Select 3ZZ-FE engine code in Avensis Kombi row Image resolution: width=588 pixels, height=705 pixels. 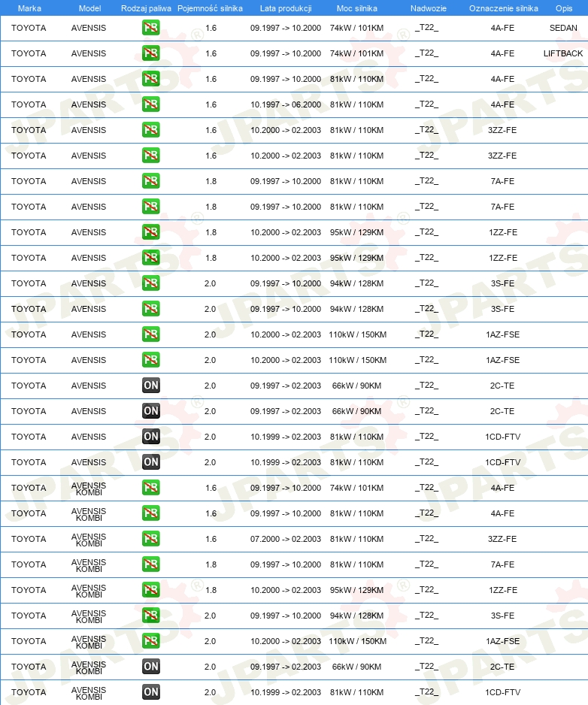click(502, 539)
